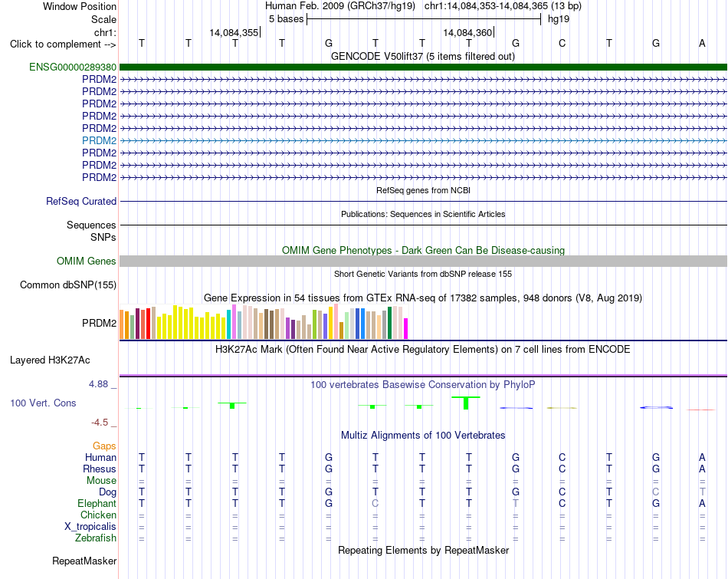728x579 pixels.
Task: Click the X_tropicalis alignment row label
Action: point(90,527)
